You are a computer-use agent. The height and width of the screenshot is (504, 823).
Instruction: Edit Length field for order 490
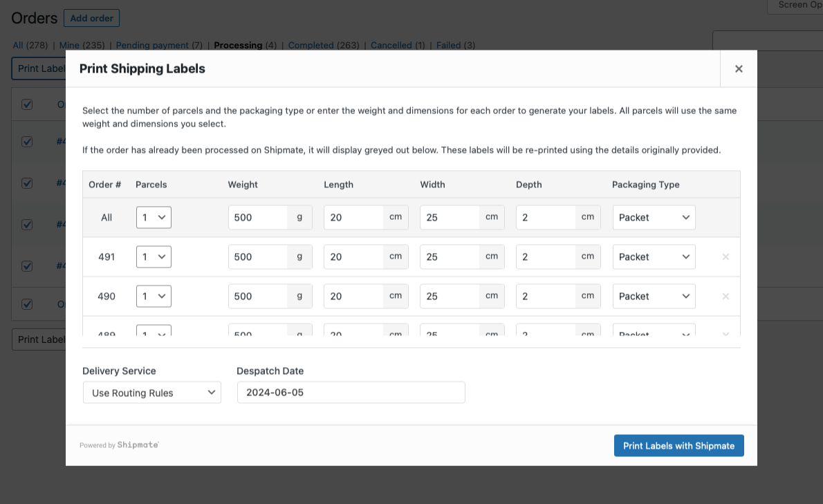click(x=354, y=297)
